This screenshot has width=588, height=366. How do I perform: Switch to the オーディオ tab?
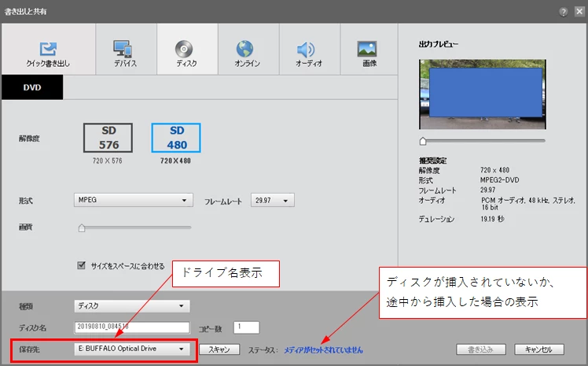310,49
